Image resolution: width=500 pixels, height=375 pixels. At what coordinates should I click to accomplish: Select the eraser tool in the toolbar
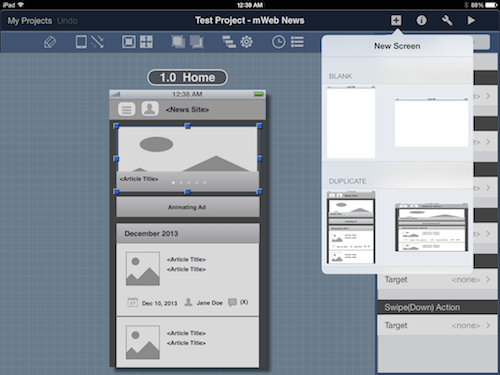tap(50, 42)
